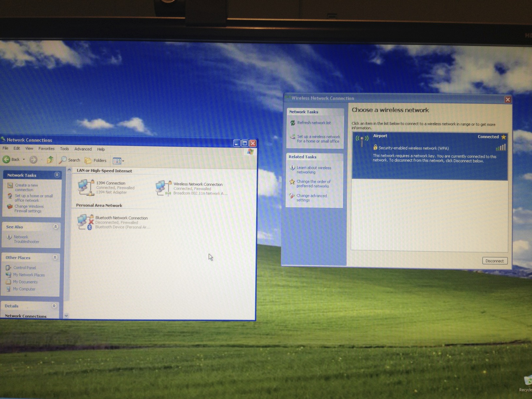Open the Edit menu
Image resolution: width=532 pixels, height=399 pixels.
(17, 148)
